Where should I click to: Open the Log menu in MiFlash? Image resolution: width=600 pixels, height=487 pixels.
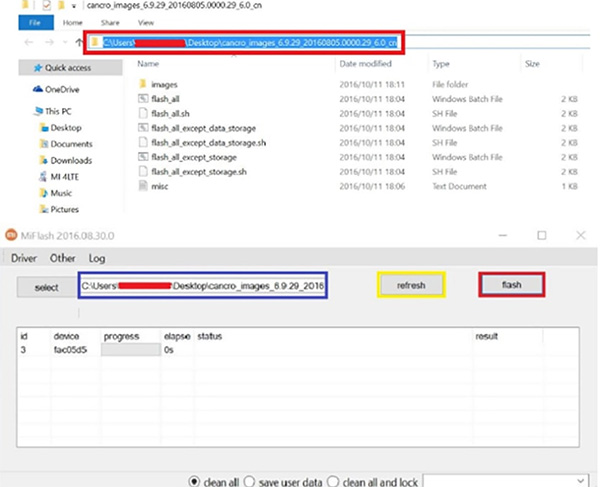(x=98, y=258)
